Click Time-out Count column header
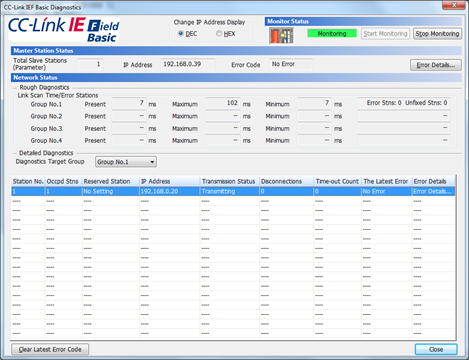Viewport: 469px width, 360px height. pyautogui.click(x=337, y=181)
